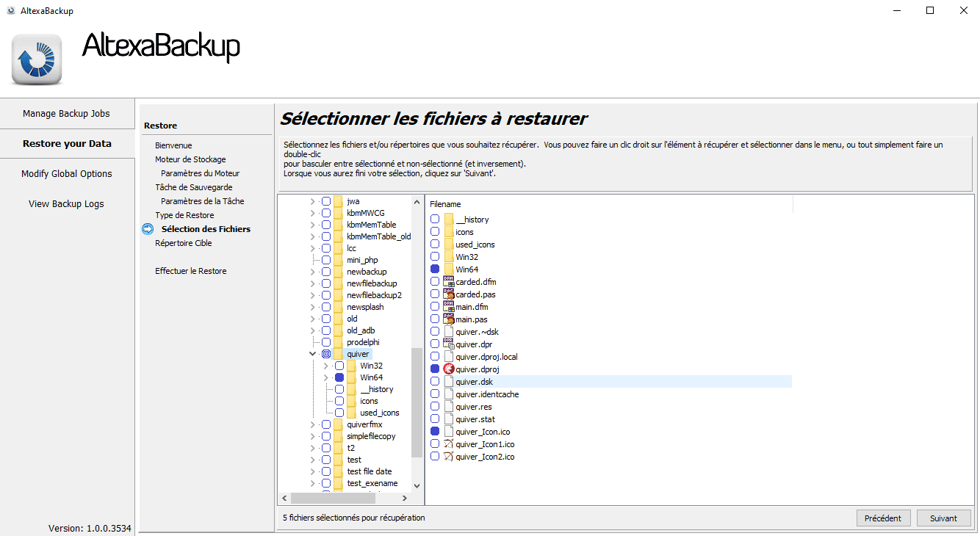The image size is (980, 536).
Task: Click the quiver_Icon2.ico file icon
Action: tap(448, 456)
